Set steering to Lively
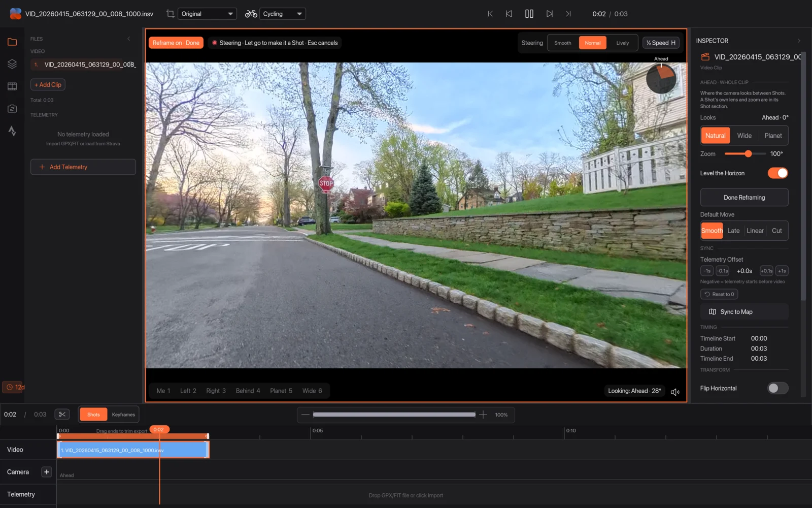The image size is (812, 508). click(x=622, y=43)
